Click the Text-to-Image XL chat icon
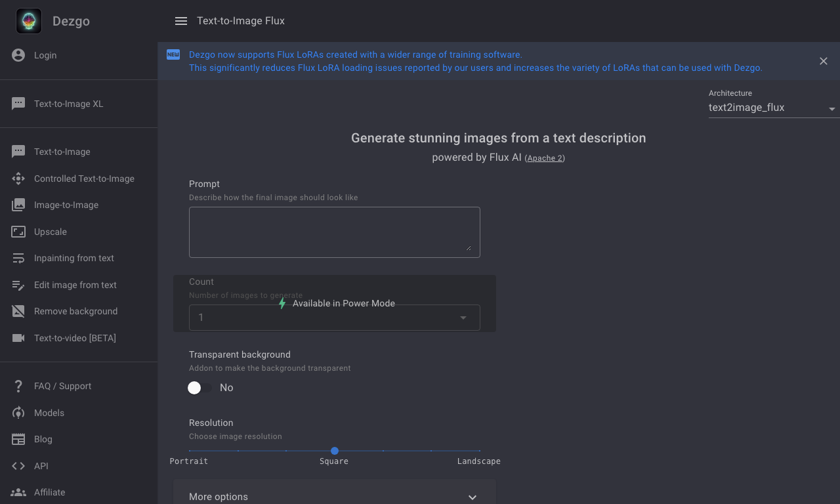840x504 pixels. click(x=18, y=104)
